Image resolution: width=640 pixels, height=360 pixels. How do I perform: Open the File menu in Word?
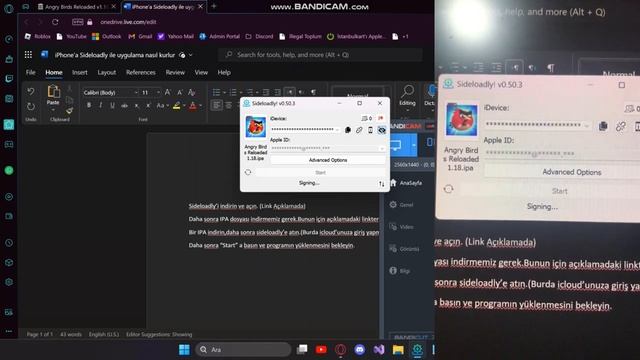31,72
